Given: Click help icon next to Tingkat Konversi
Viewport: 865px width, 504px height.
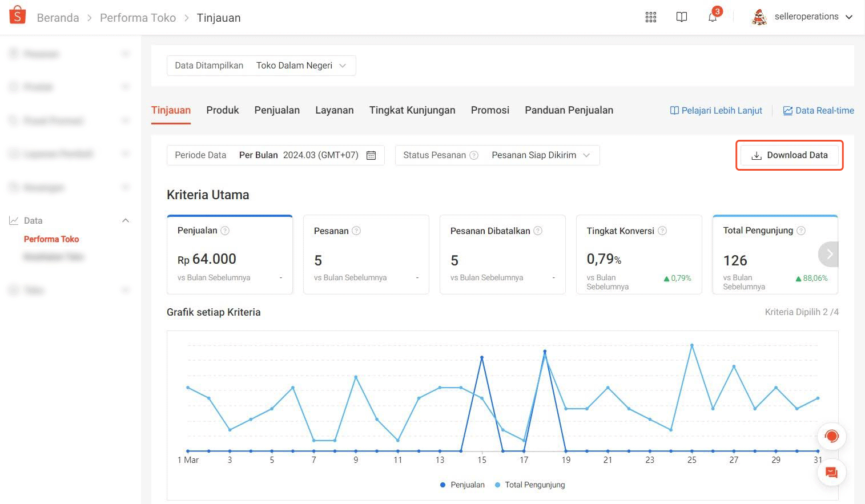Looking at the screenshot, I should [662, 231].
